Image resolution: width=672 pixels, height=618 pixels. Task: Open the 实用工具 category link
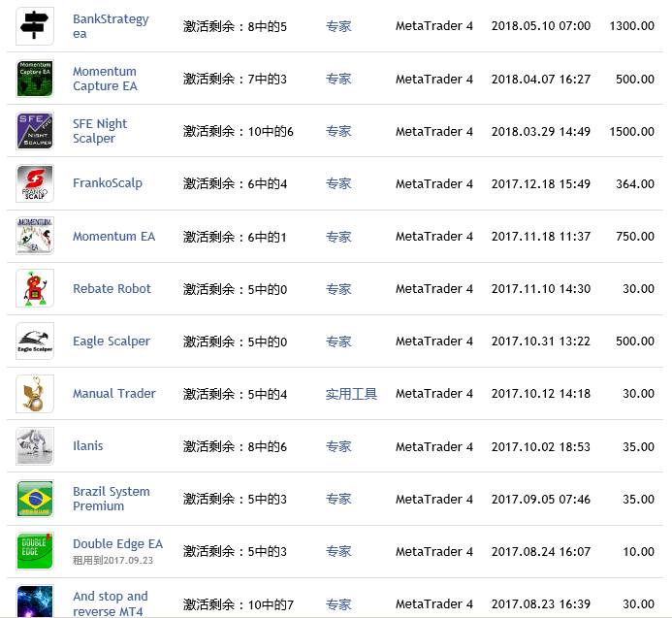coord(351,394)
